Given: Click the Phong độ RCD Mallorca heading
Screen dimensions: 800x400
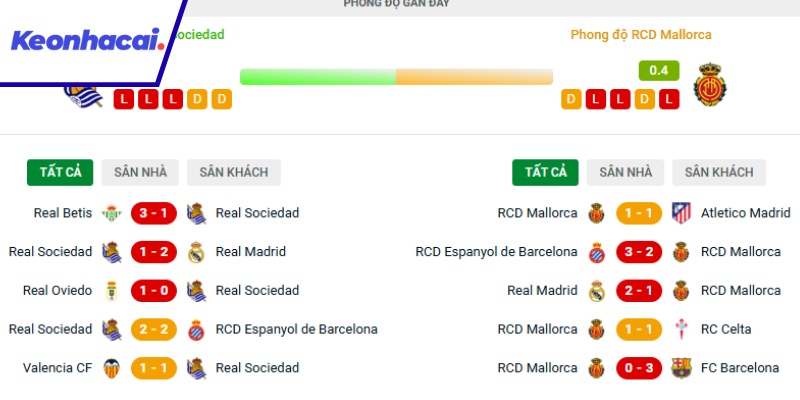Looking at the screenshot, I should (641, 34).
